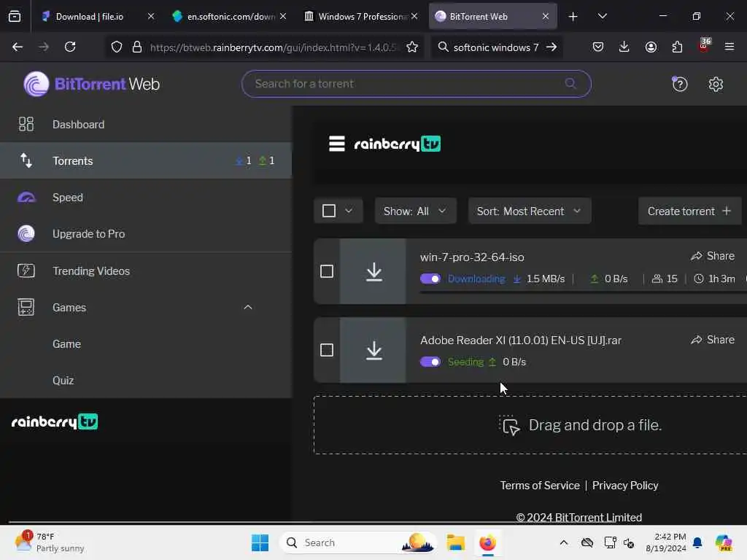Open Windows Start menu
This screenshot has width=747, height=560.
(260, 542)
